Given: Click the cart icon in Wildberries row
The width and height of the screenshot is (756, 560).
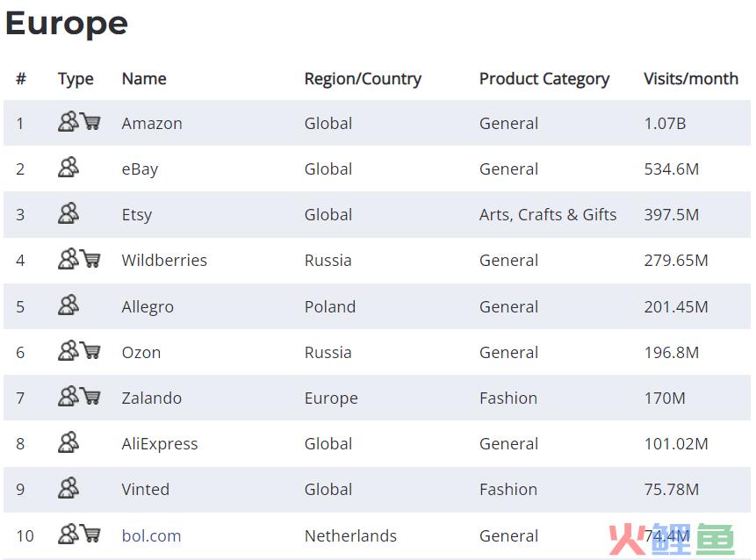Looking at the screenshot, I should click(x=90, y=259).
